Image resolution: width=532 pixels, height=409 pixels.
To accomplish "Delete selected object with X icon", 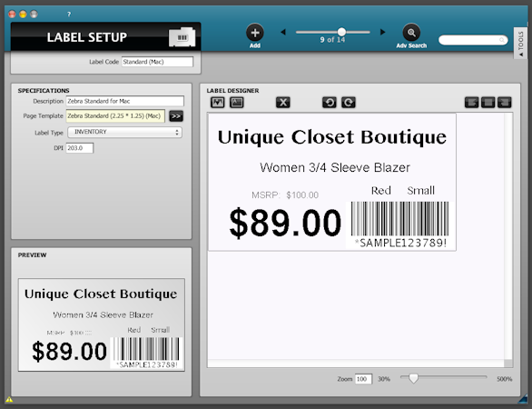I will [x=283, y=102].
